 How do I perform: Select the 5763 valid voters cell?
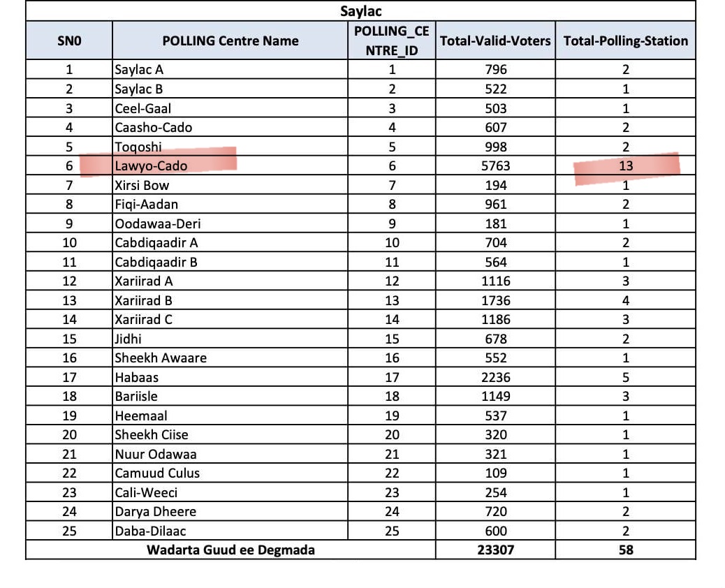[496, 166]
